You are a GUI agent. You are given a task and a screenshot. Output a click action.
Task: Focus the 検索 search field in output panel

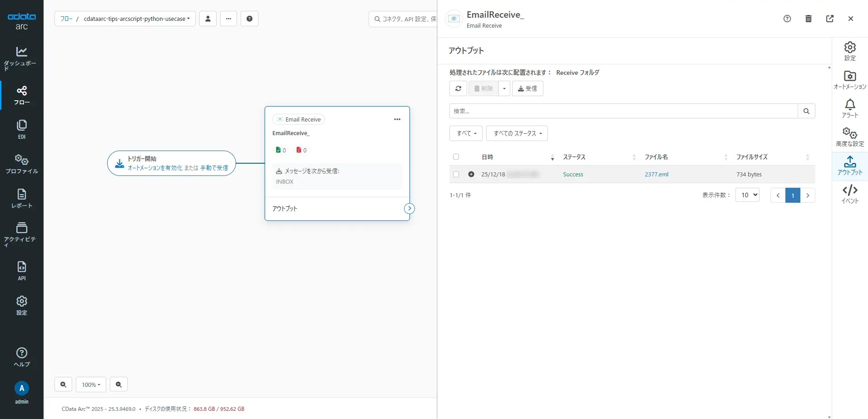click(623, 111)
